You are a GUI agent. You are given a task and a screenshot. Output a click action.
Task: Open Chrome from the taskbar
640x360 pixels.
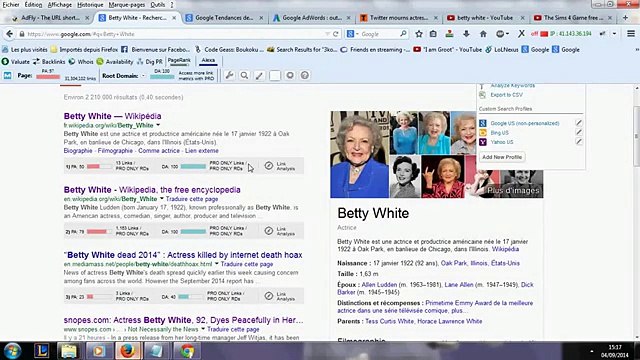pos(187,351)
